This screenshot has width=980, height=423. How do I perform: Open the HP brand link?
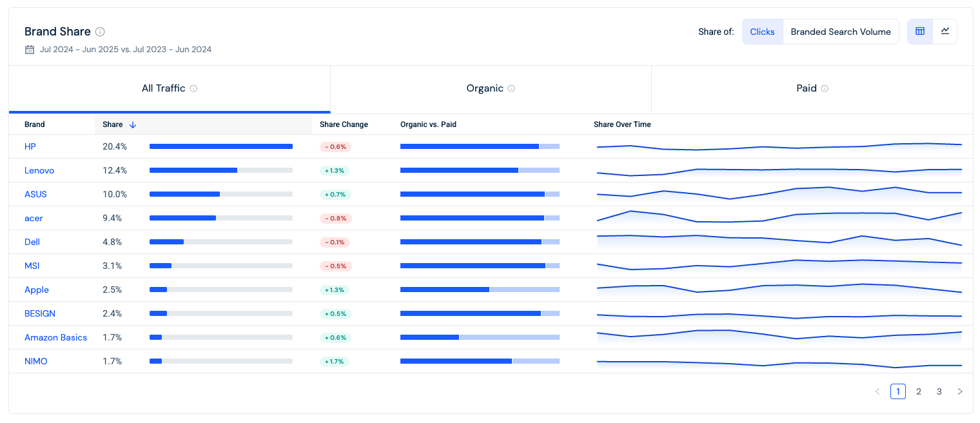pyautogui.click(x=30, y=146)
